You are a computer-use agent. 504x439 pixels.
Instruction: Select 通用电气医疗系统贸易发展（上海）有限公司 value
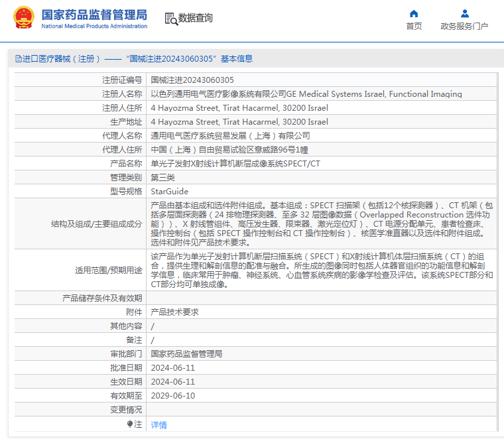tap(231, 136)
